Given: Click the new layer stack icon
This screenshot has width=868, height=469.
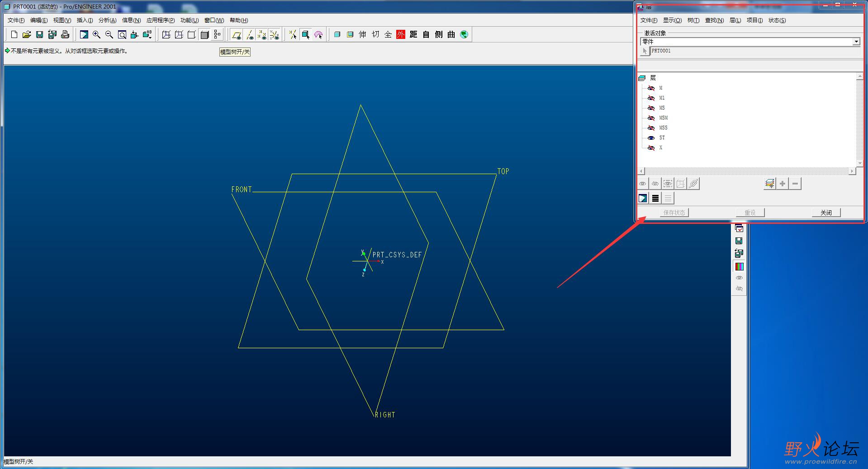Looking at the screenshot, I should tap(769, 184).
